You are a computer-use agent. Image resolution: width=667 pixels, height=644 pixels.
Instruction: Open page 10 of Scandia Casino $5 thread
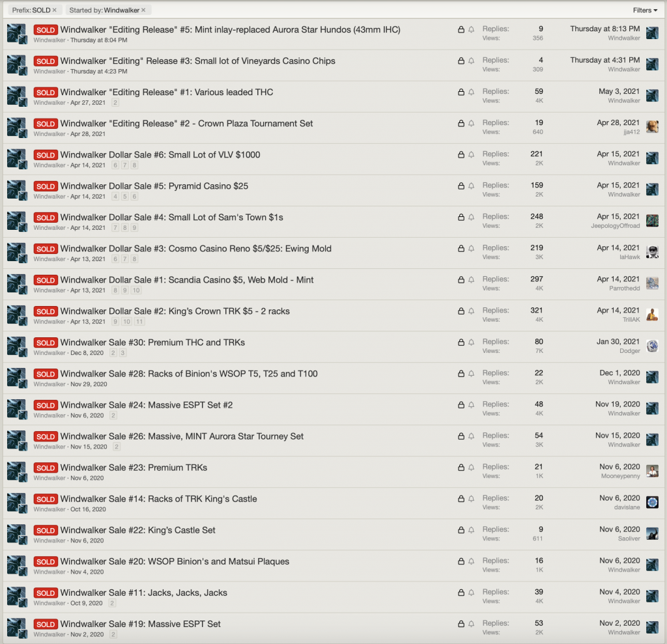point(136,290)
